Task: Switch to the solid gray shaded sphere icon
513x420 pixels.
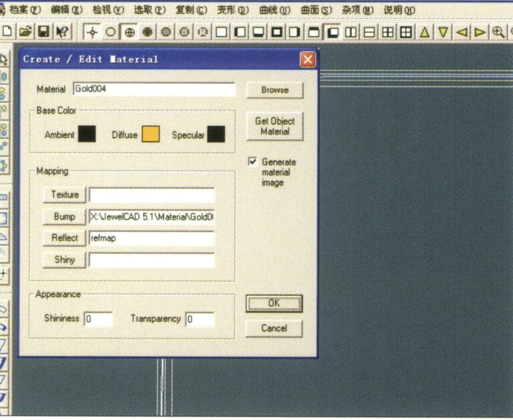Action: [x=166, y=32]
